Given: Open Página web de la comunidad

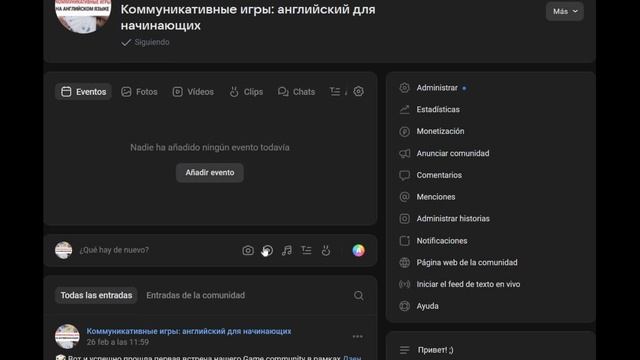Looking at the screenshot, I should 490,262.
